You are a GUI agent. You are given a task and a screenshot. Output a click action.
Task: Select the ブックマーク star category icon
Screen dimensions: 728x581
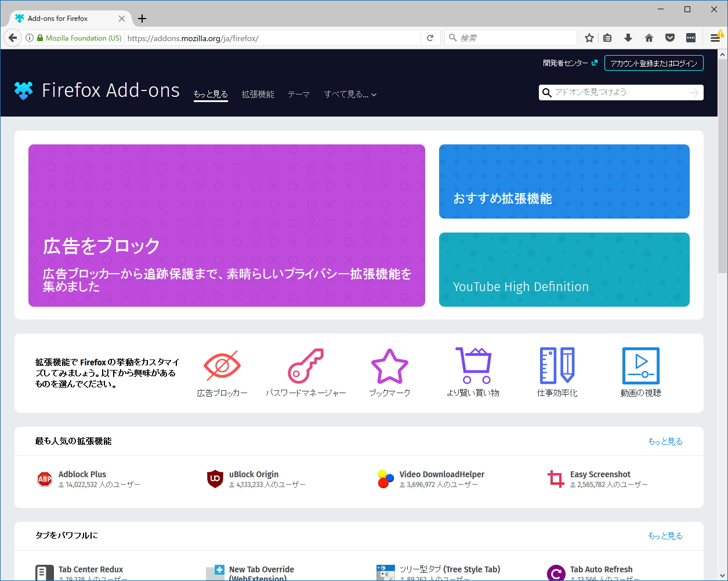tap(389, 365)
